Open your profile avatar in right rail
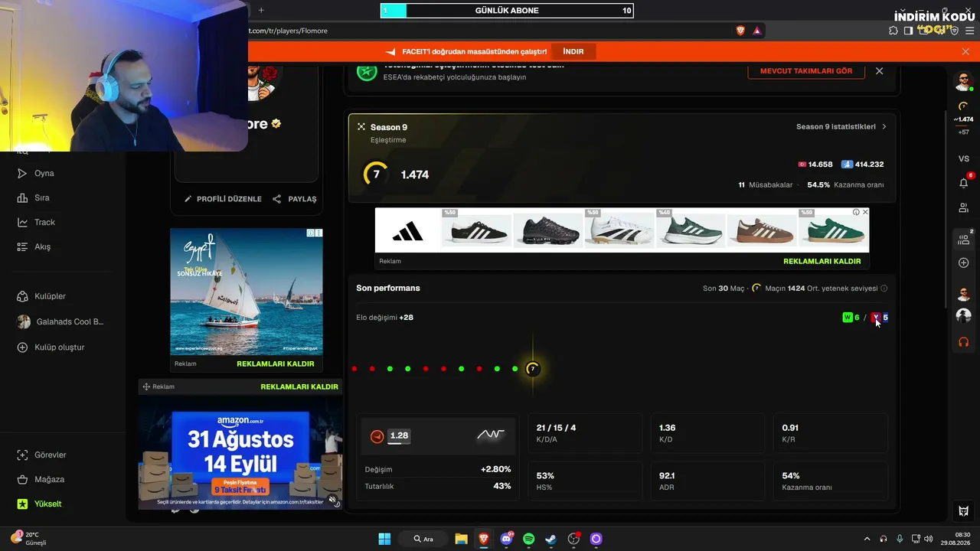The height and width of the screenshot is (551, 980). coord(964,80)
